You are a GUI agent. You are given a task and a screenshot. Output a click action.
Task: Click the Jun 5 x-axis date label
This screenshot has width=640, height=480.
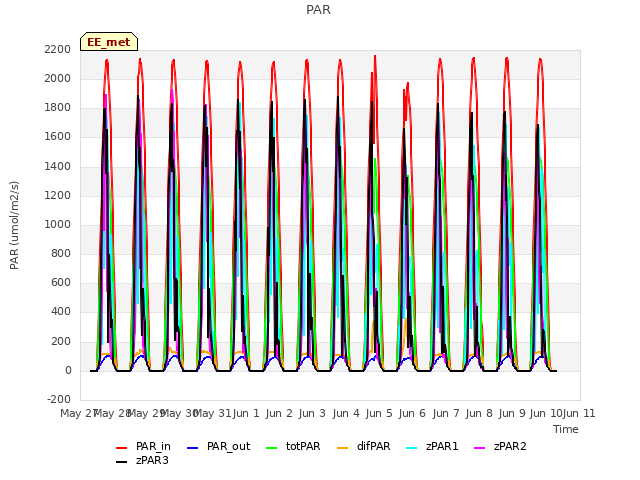tap(379, 413)
